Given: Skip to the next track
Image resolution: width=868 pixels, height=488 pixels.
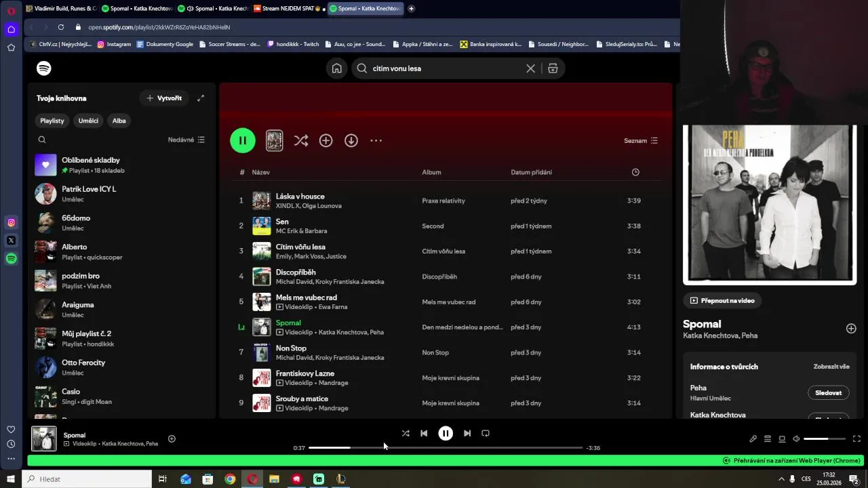Looking at the screenshot, I should coord(467,433).
